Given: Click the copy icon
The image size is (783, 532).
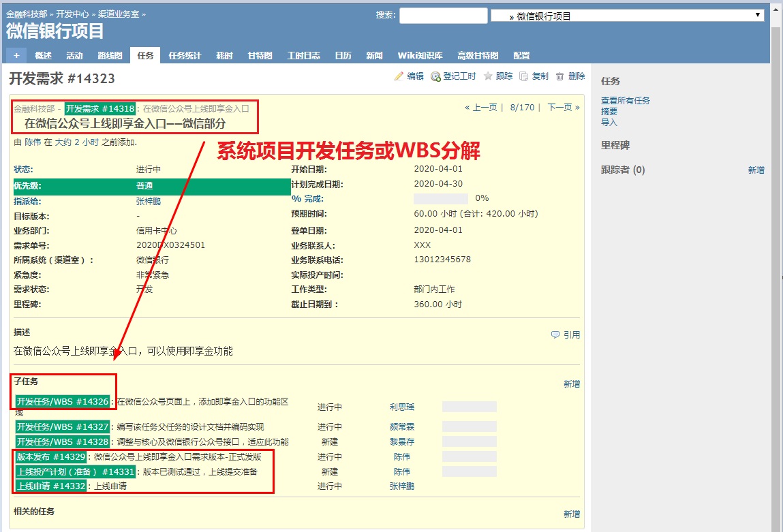Looking at the screenshot, I should click(524, 76).
